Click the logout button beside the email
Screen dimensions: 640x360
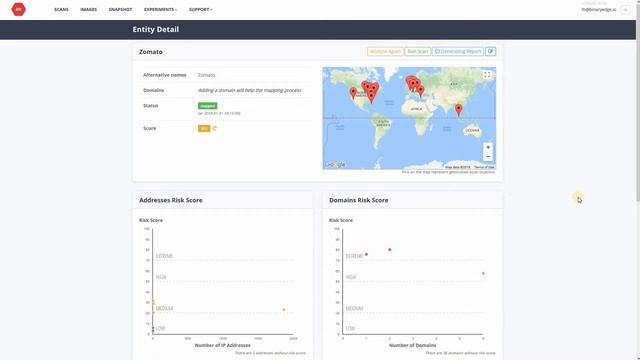tap(625, 10)
